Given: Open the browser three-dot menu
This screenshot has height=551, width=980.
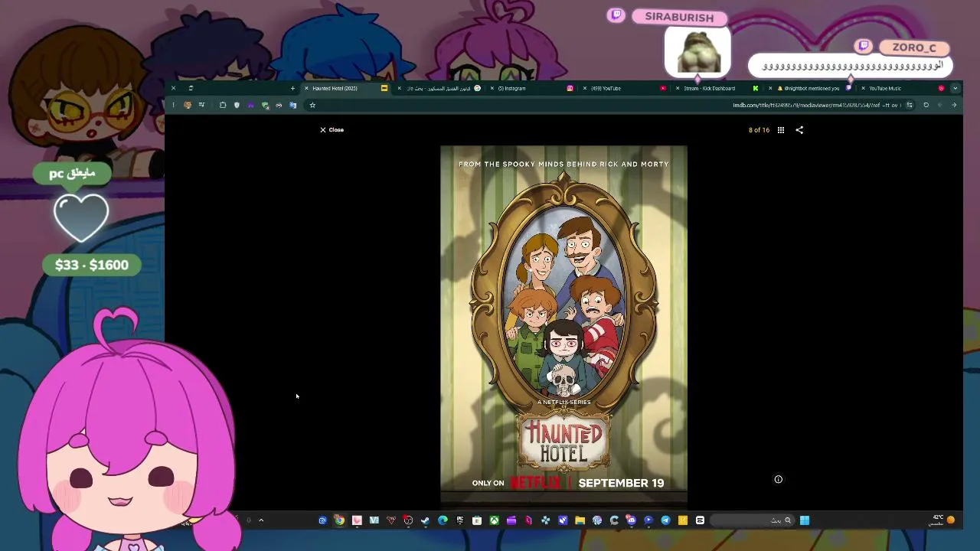Looking at the screenshot, I should click(x=173, y=105).
